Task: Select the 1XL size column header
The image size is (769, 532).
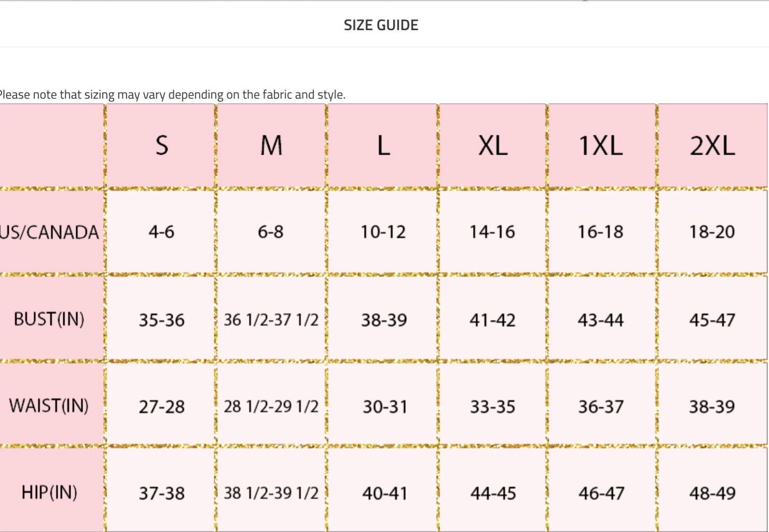Action: tap(601, 145)
